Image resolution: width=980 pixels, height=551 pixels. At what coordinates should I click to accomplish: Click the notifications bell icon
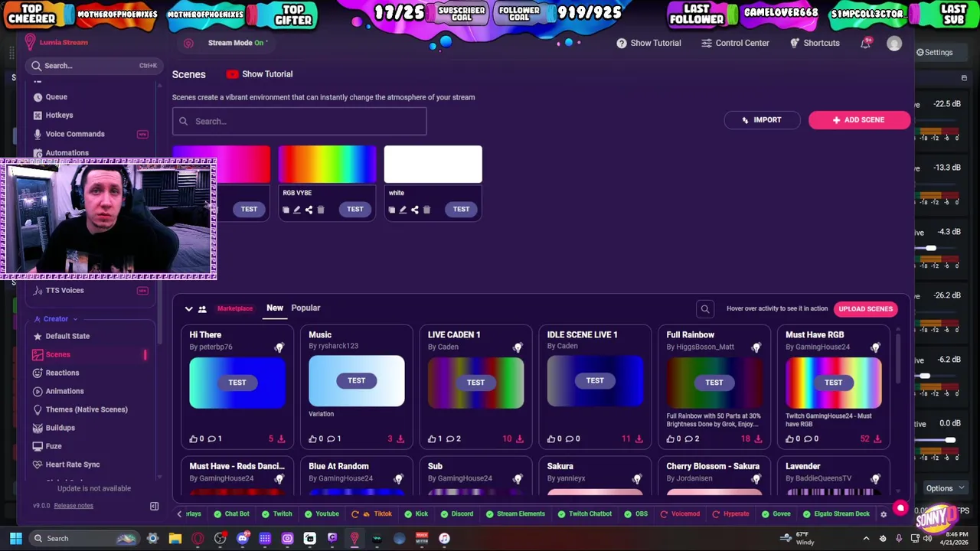865,44
